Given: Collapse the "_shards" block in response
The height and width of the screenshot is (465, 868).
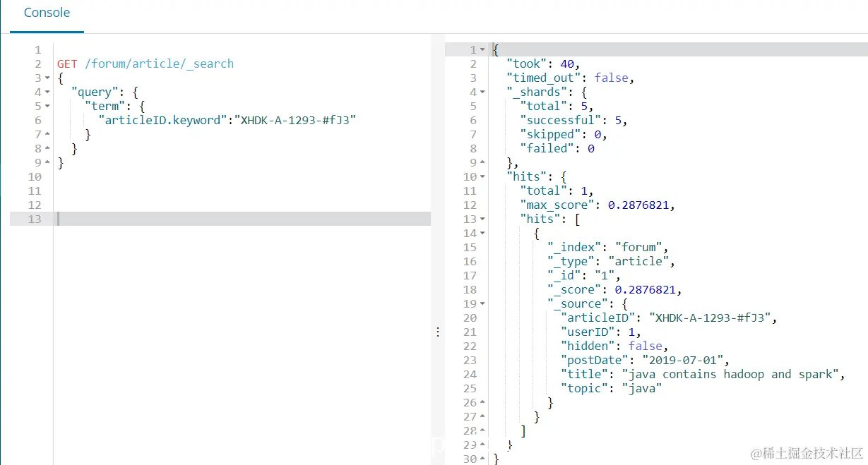Looking at the screenshot, I should coord(482,92).
